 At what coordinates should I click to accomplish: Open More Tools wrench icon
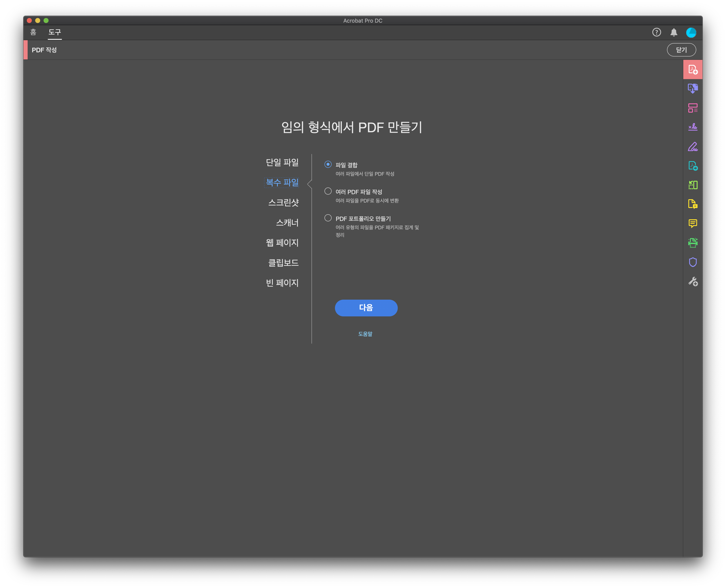[693, 281]
